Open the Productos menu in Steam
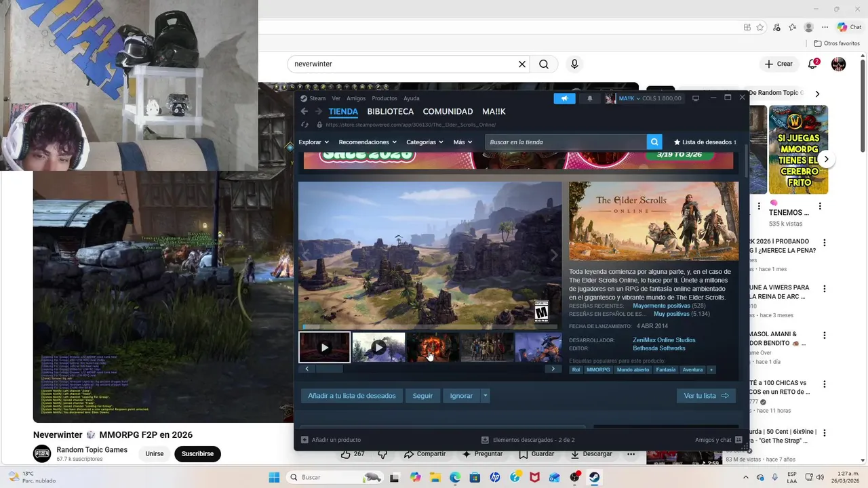Viewport: 868px width, 488px height. click(384, 98)
